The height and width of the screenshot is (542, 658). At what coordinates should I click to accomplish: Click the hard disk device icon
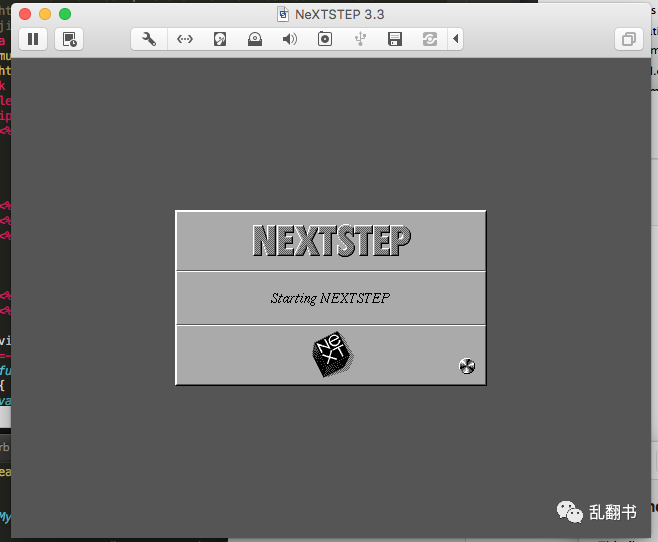tap(220, 39)
